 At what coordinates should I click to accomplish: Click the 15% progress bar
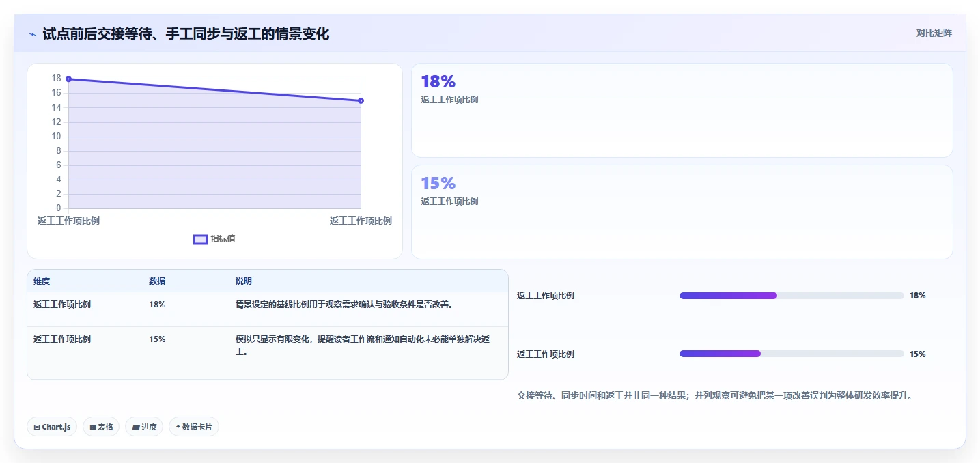(x=792, y=354)
